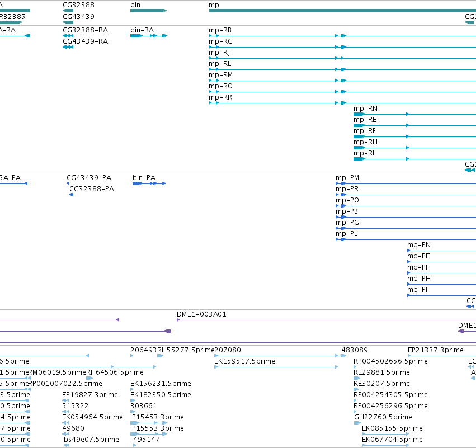This screenshot has width=476, height=448.
Task: Open EST RE29881.5prime
Action: (x=381, y=372)
